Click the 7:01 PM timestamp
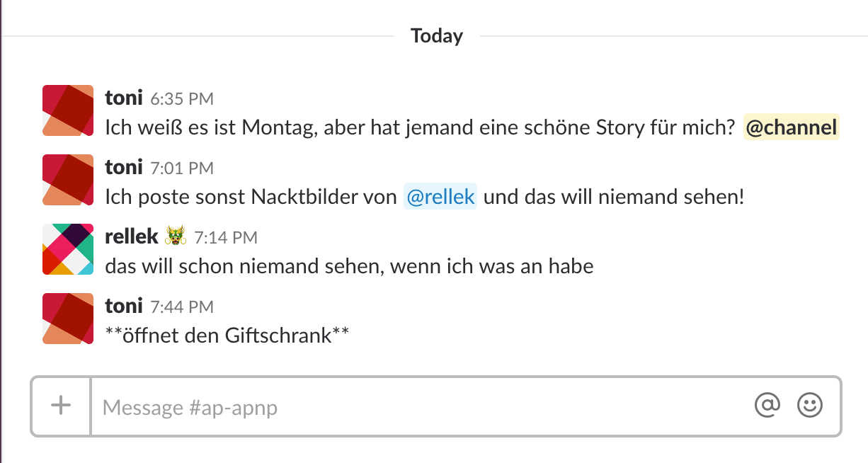This screenshot has height=463, width=868. (182, 168)
